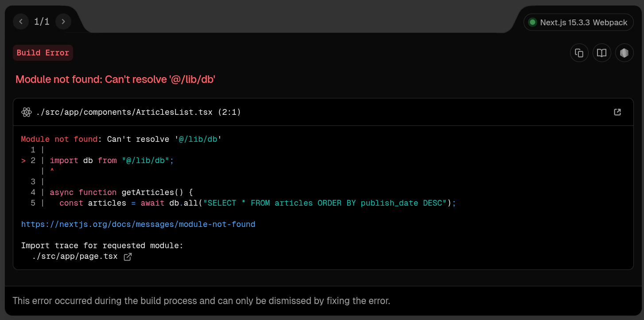Image resolution: width=644 pixels, height=320 pixels.
Task: Click the Build Error label
Action: (x=43, y=53)
